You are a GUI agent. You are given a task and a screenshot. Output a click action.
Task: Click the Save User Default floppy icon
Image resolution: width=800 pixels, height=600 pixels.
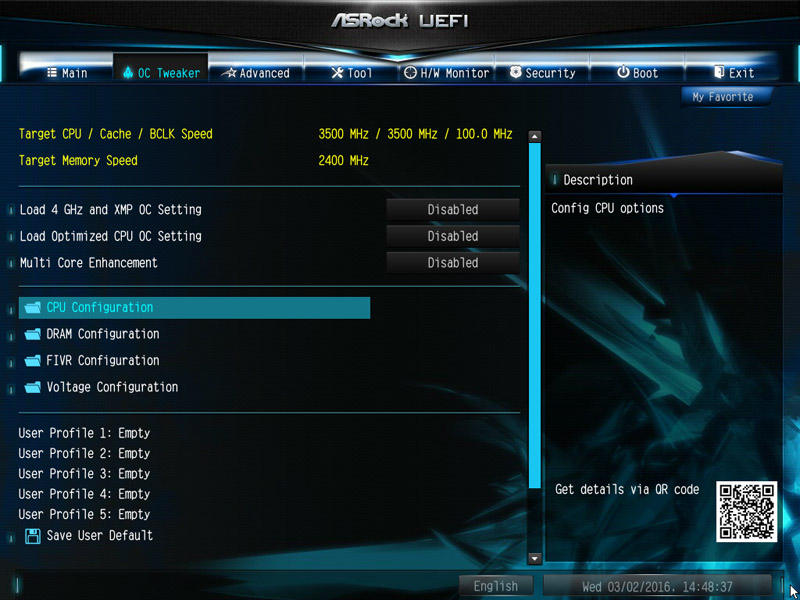tap(33, 536)
